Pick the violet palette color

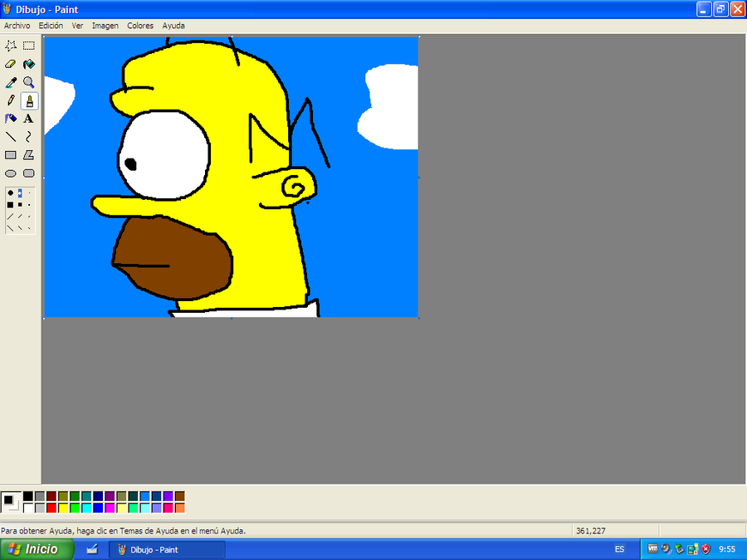click(x=168, y=497)
